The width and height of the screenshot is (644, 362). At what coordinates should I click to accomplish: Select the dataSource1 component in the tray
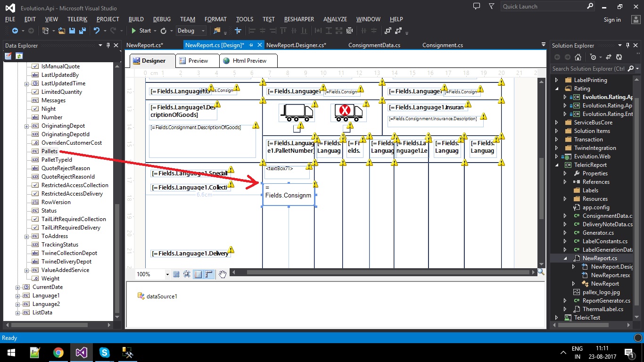pos(157,296)
